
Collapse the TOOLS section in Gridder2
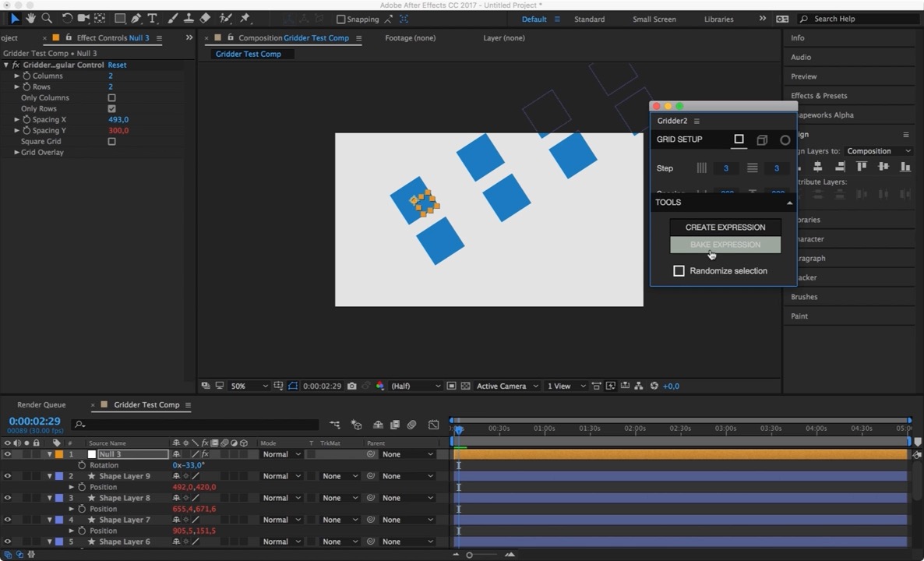789,203
